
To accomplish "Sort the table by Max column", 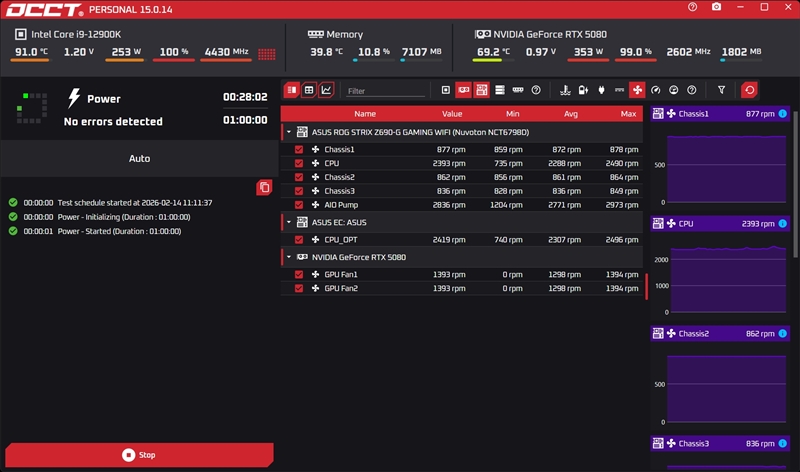I will click(x=628, y=114).
